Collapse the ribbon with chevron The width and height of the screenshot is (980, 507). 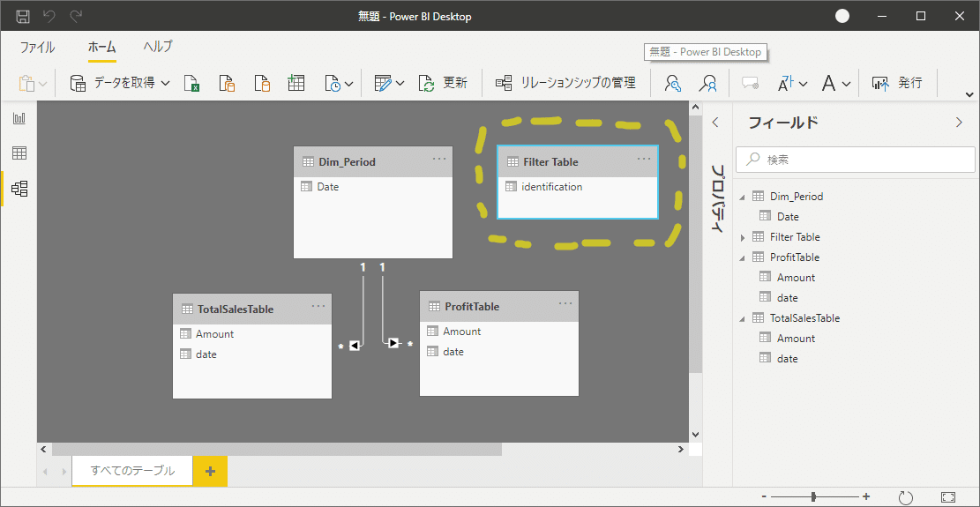click(969, 95)
